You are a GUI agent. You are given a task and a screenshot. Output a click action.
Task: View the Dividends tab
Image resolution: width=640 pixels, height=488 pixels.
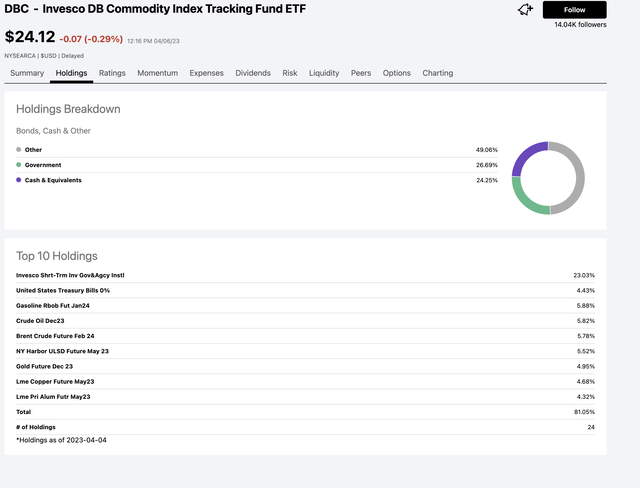253,73
